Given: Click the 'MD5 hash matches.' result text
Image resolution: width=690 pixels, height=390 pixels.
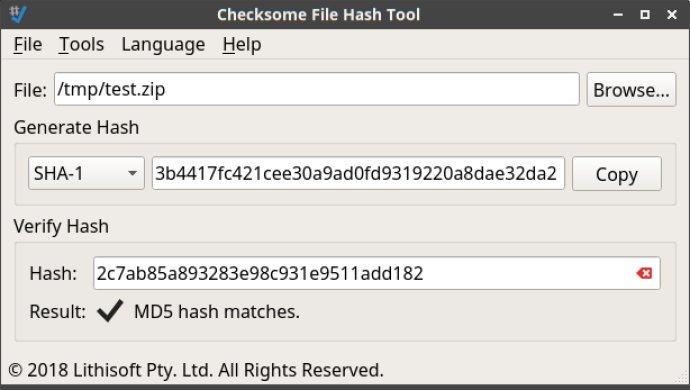Looking at the screenshot, I should (217, 312).
